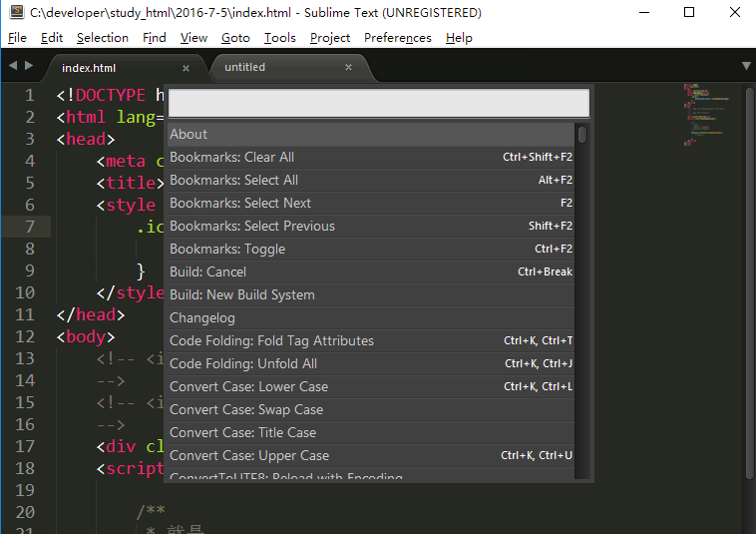Open the Goto menu
The width and height of the screenshot is (756, 534).
tap(235, 38)
